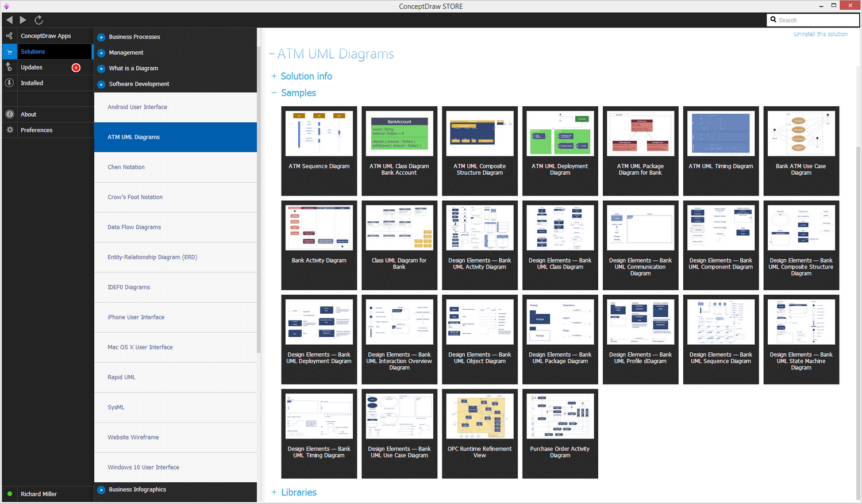Screen dimensions: 862x504
Task: Expand the Solution info section
Action: (x=274, y=76)
